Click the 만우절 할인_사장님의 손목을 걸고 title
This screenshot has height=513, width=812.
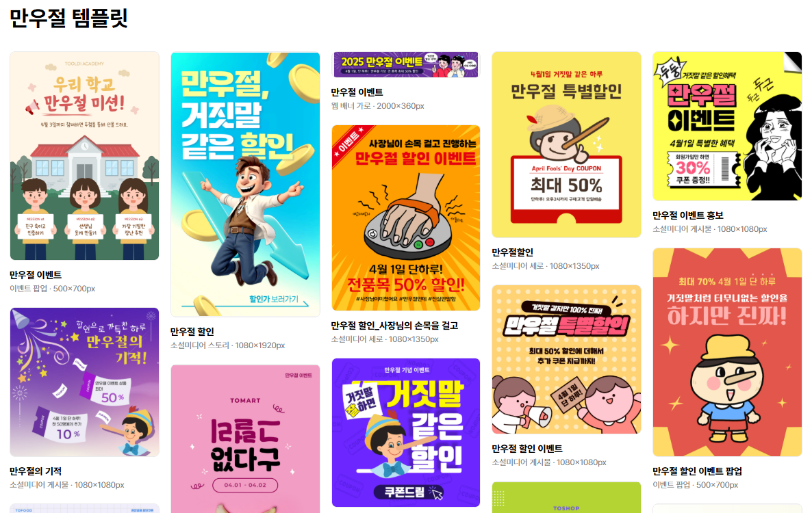click(394, 326)
